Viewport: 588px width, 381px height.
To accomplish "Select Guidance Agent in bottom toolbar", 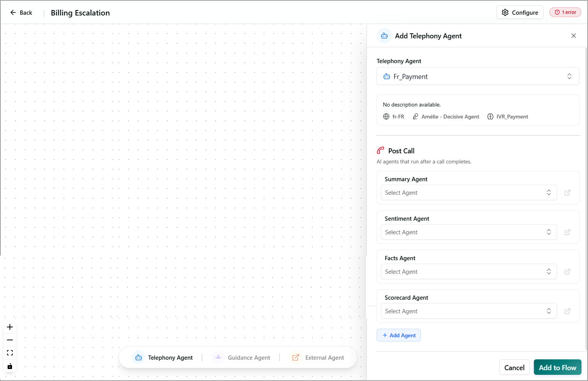I will click(x=242, y=357).
